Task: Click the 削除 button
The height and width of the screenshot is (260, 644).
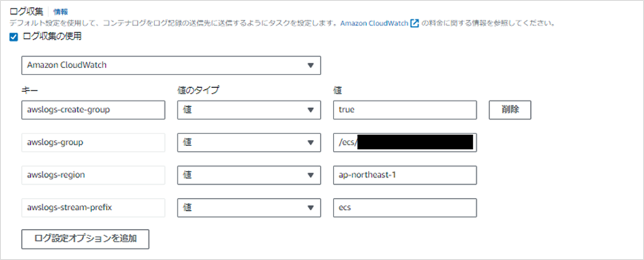Action: pyautogui.click(x=510, y=110)
